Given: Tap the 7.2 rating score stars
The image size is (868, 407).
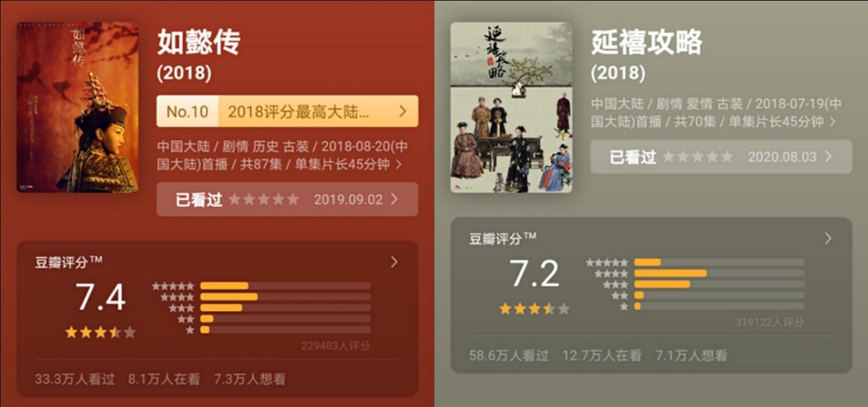Looking at the screenshot, I should [535, 308].
